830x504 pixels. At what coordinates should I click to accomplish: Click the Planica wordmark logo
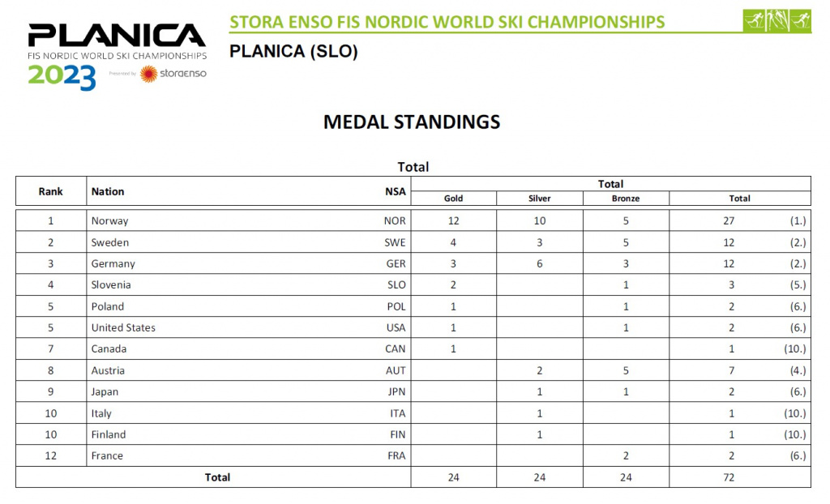pos(117,36)
